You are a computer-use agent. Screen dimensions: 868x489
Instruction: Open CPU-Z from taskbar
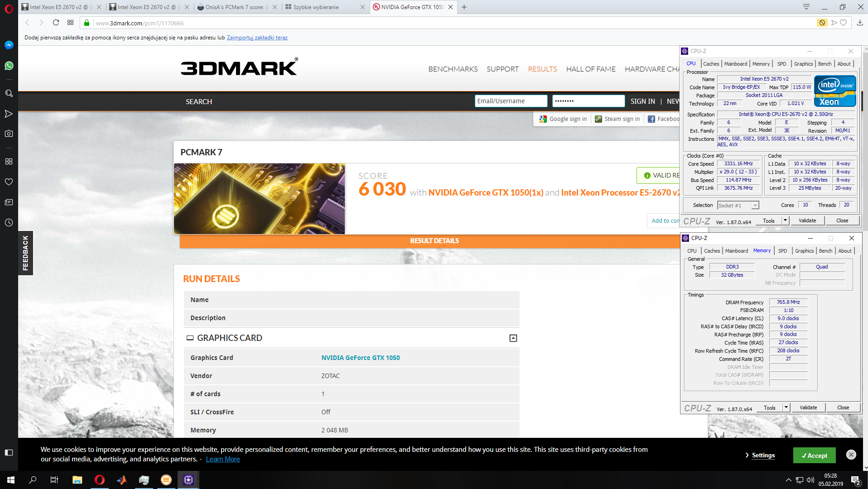click(x=188, y=480)
